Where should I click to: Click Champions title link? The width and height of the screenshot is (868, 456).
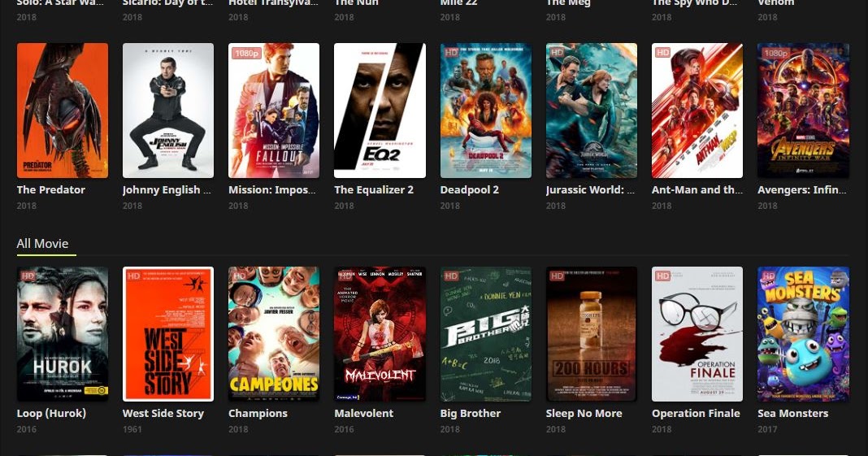pyautogui.click(x=258, y=414)
